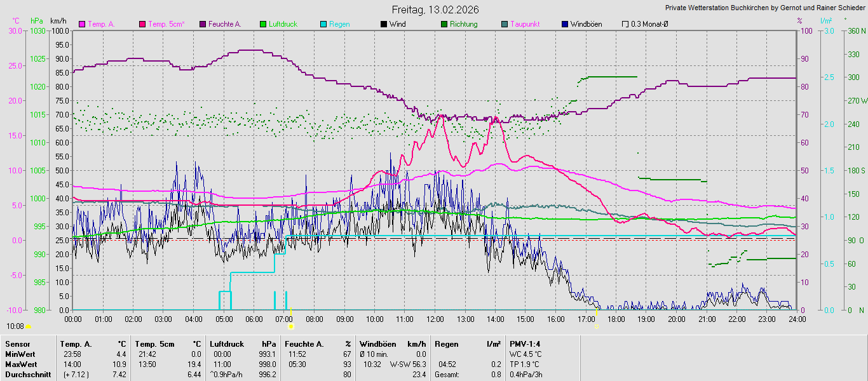868x381 pixels.
Task: Click the pink Temp. 5cm legend square
Action: coord(142,24)
